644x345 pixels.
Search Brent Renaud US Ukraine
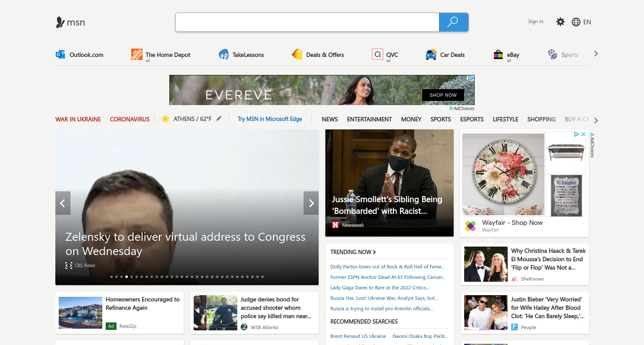358,336
